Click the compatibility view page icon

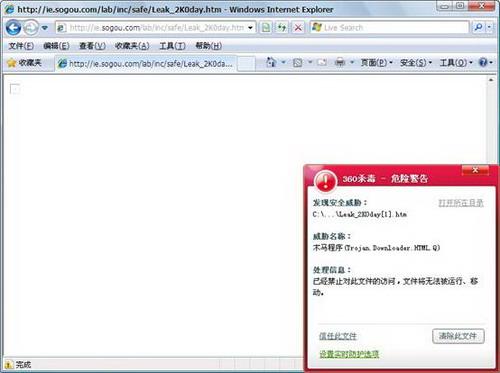pos(266,28)
